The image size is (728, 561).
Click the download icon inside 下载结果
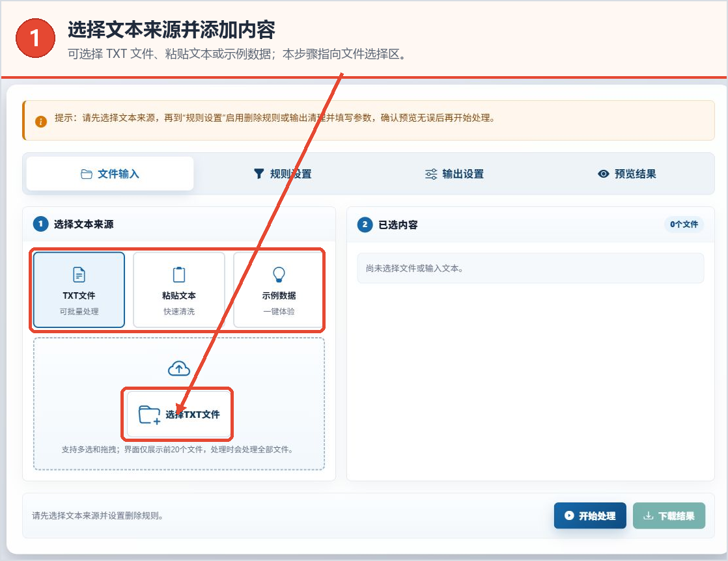click(x=648, y=515)
